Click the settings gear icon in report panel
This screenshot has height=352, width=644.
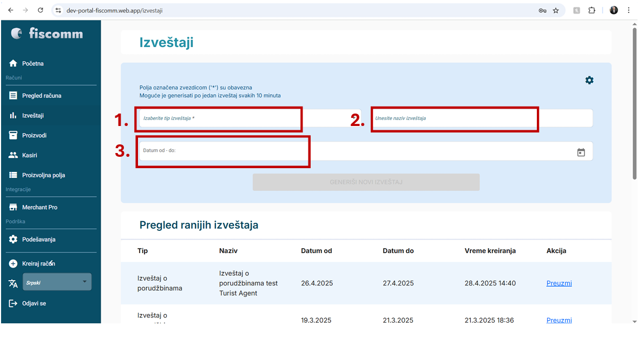point(589,80)
